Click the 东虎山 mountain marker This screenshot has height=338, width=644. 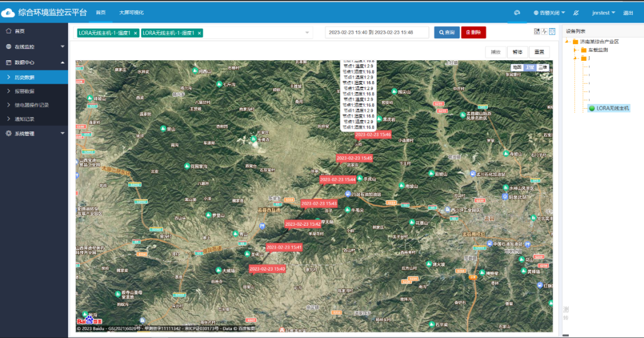[x=360, y=178]
